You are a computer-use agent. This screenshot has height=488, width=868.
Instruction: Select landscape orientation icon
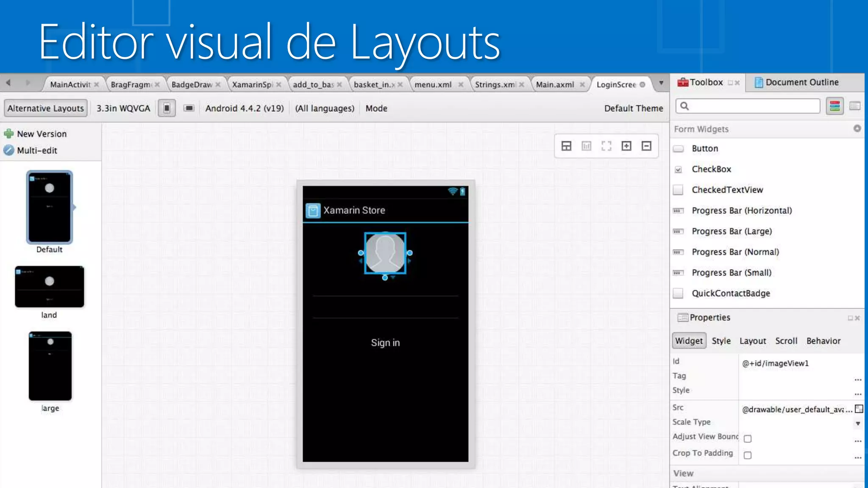pyautogui.click(x=189, y=108)
